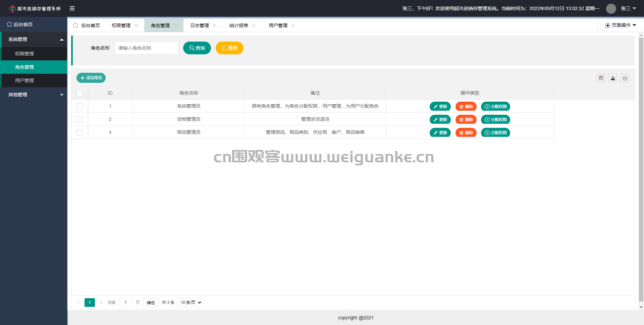Switch to the 用户管理 tab
Screen dimensions: 644x325
[x=278, y=25]
